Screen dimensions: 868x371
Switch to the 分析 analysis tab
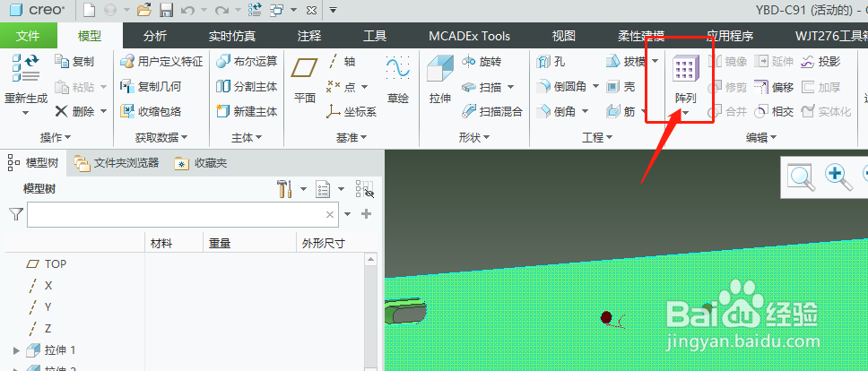tap(155, 36)
